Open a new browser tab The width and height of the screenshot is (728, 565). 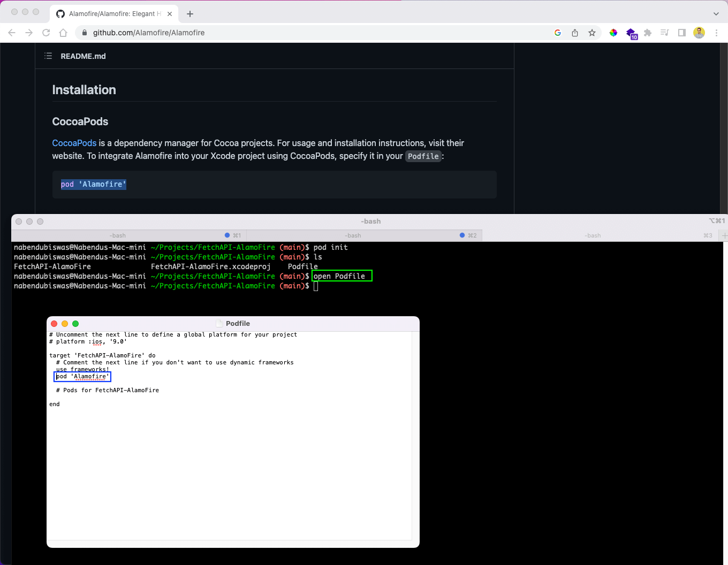190,14
